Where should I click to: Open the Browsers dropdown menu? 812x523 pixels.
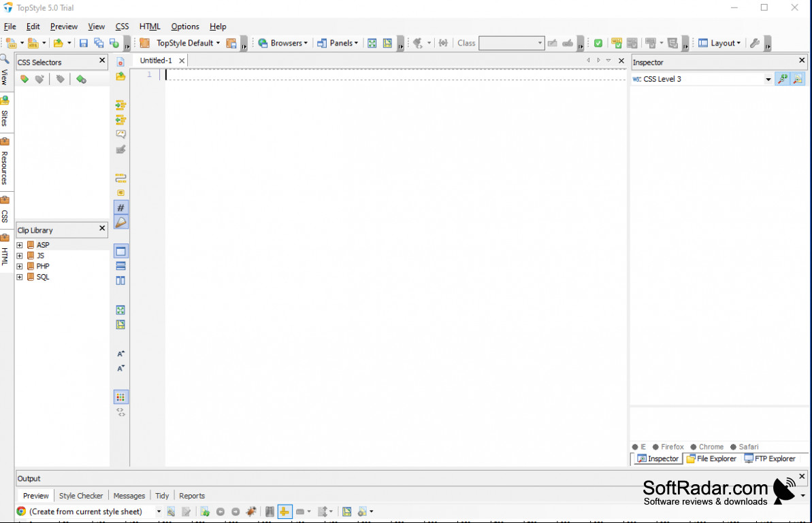pyautogui.click(x=283, y=43)
